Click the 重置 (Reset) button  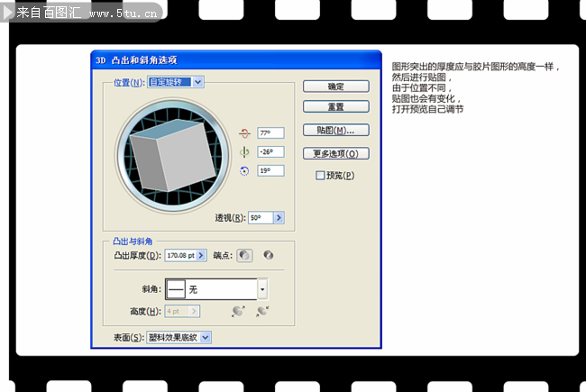tap(336, 106)
